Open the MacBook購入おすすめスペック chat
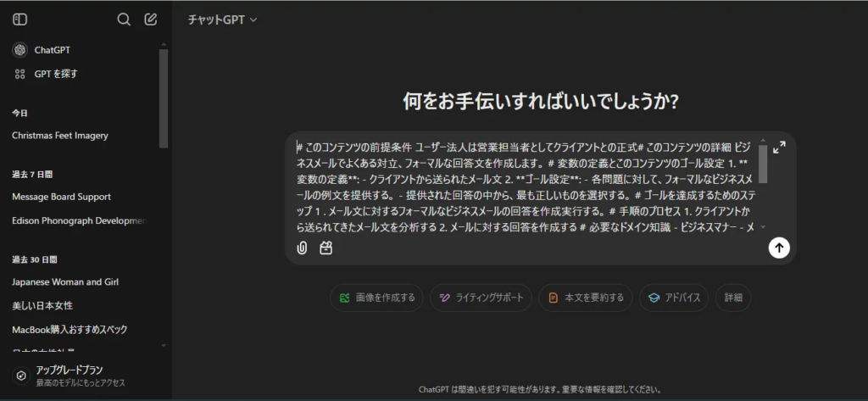 (70, 330)
